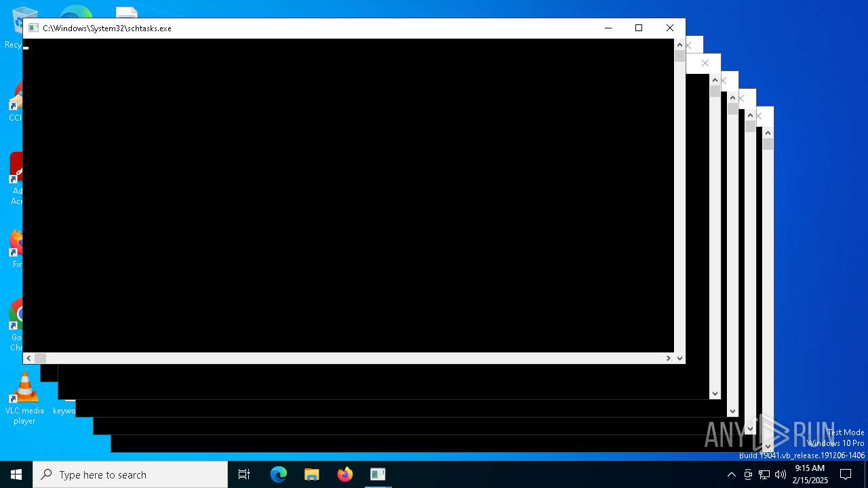868x488 pixels.
Task: Maximize the schtasks.exe console window
Action: pyautogui.click(x=639, y=28)
